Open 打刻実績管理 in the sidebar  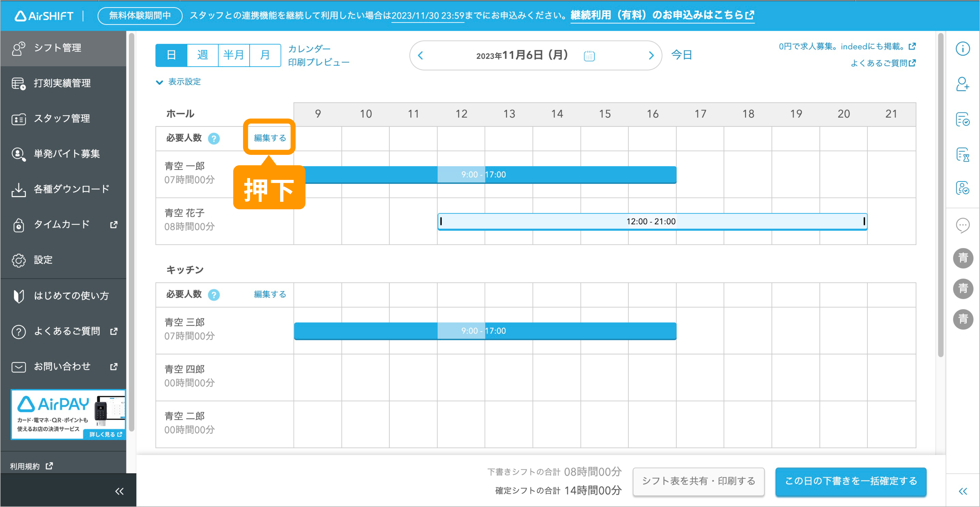coord(63,83)
